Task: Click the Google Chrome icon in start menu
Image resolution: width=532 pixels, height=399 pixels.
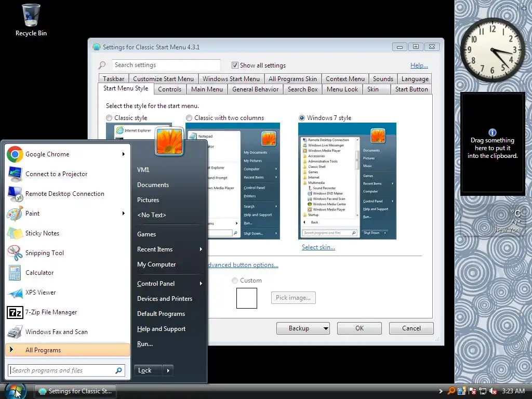Action: point(15,154)
